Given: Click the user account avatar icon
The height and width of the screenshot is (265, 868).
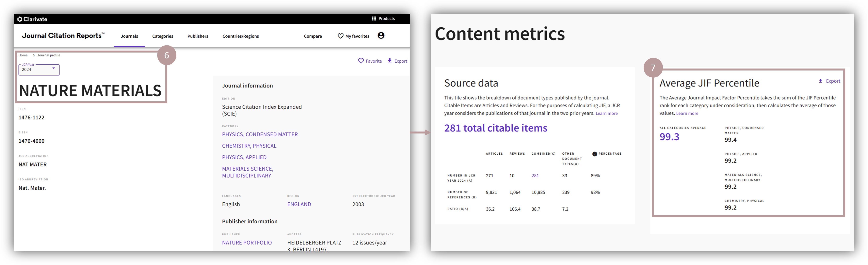Looking at the screenshot, I should [x=381, y=35].
